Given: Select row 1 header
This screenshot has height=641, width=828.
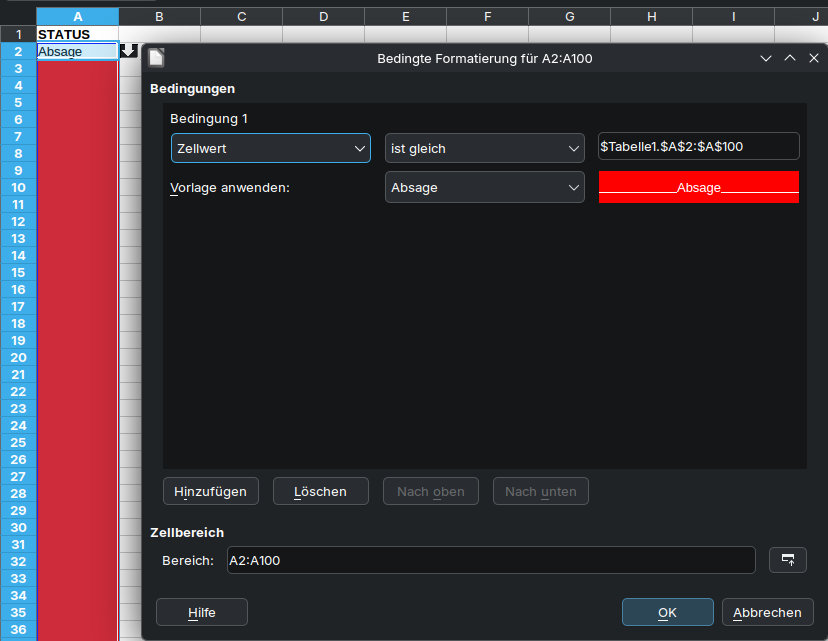Looking at the screenshot, I should point(18,34).
